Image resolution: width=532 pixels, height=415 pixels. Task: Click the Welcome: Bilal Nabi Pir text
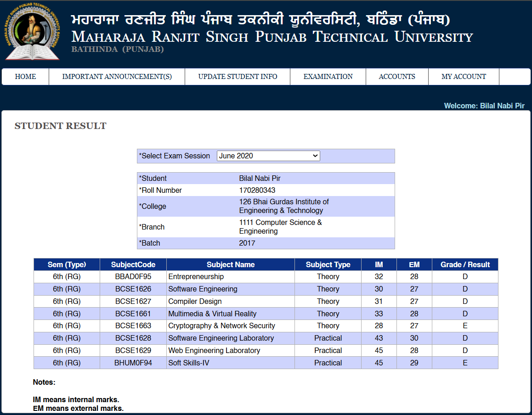coord(484,106)
